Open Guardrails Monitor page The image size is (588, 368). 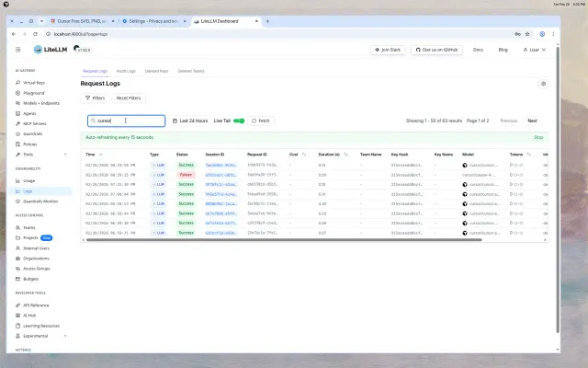click(40, 201)
